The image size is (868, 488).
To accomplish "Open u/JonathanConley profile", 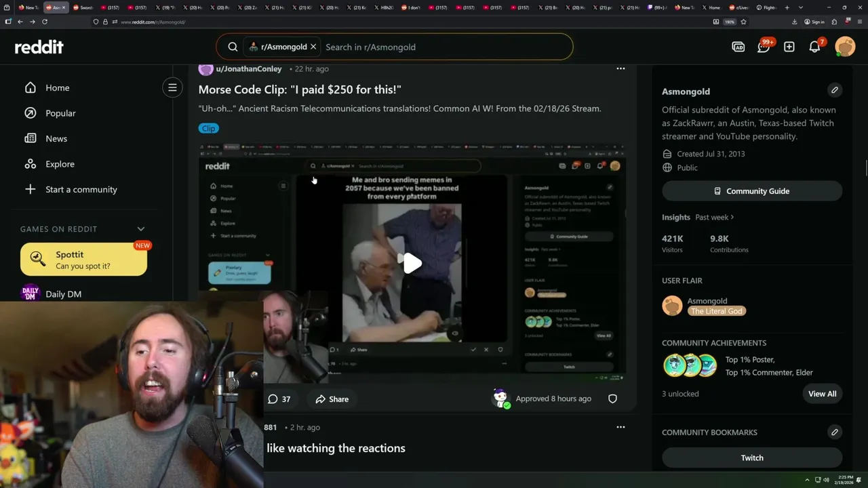I will click(248, 68).
